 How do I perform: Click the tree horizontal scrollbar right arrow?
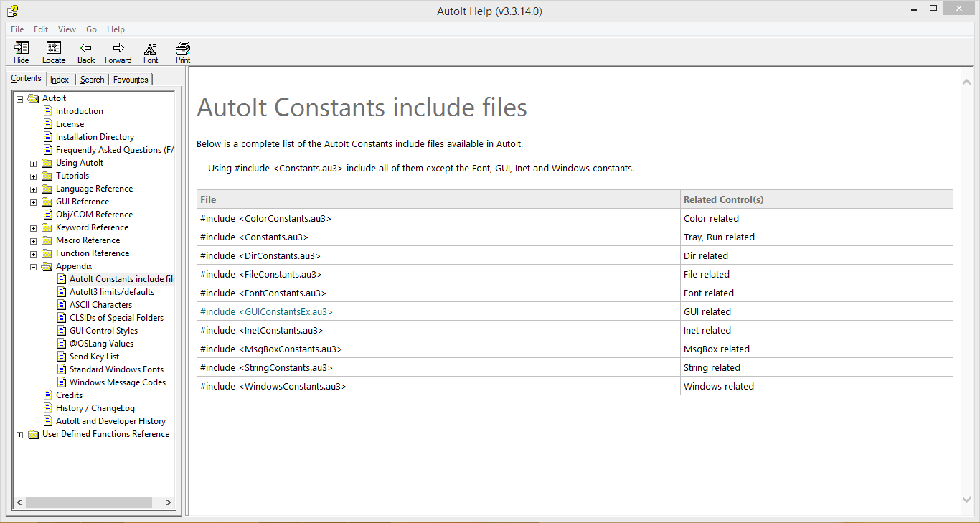tap(169, 503)
